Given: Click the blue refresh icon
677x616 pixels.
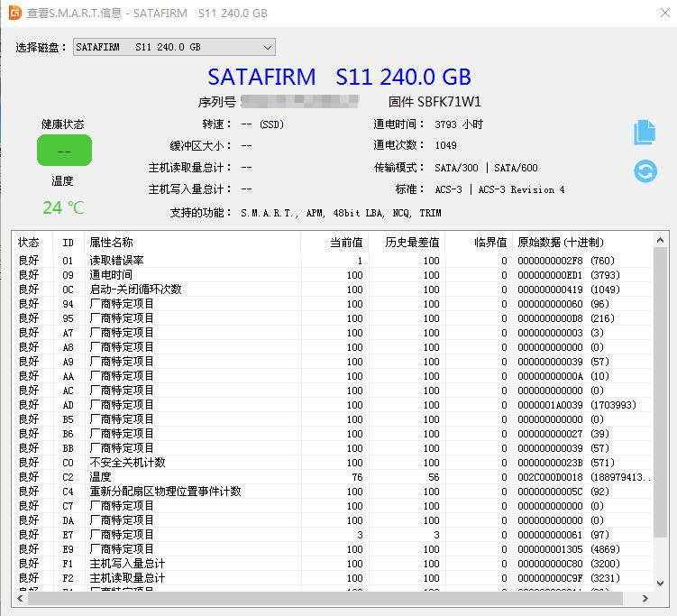Looking at the screenshot, I should coord(645,171).
